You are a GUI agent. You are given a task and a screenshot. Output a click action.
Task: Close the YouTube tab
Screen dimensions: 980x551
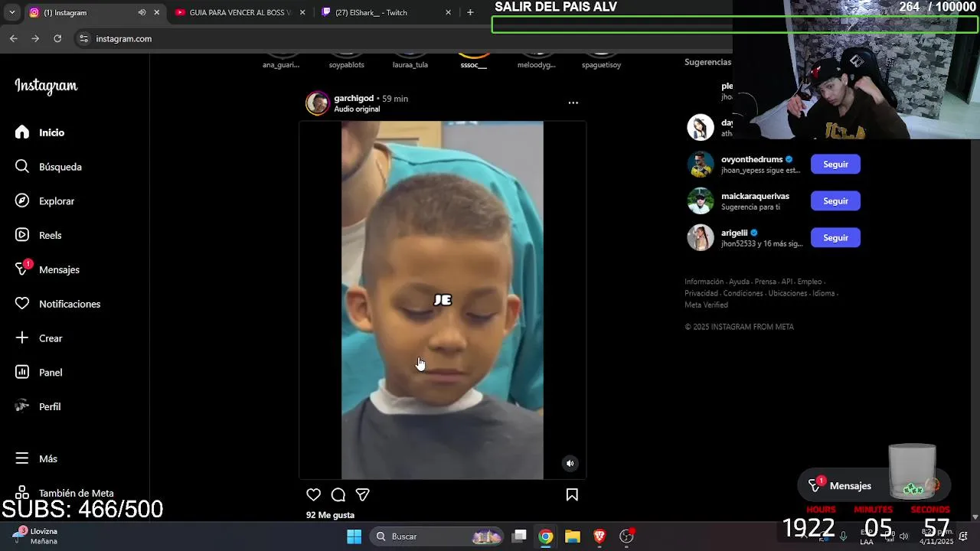click(302, 12)
